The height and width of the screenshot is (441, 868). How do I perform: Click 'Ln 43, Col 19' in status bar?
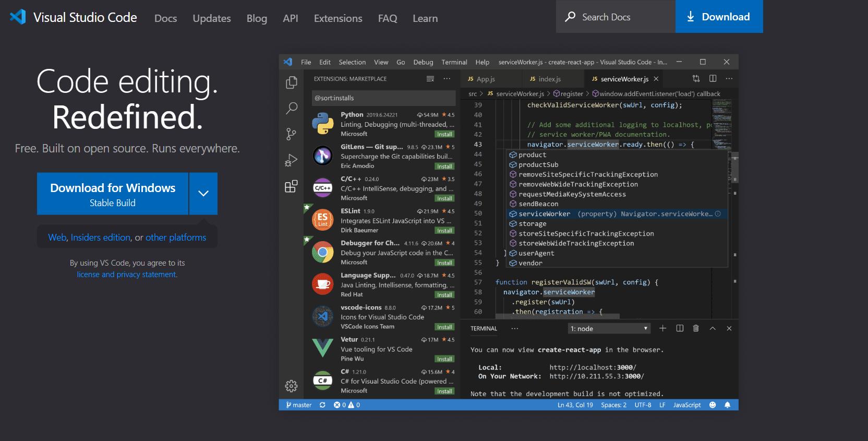pyautogui.click(x=575, y=405)
